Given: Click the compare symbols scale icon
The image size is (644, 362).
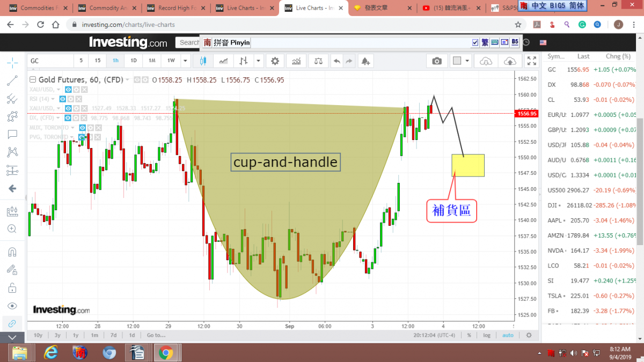Looking at the screenshot, I should [x=318, y=61].
